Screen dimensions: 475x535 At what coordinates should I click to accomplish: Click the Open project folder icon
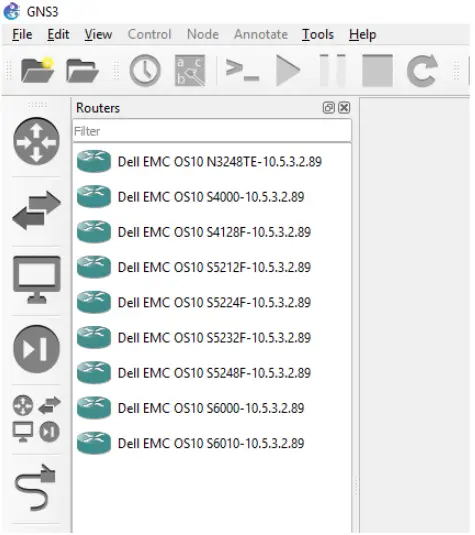coord(82,71)
